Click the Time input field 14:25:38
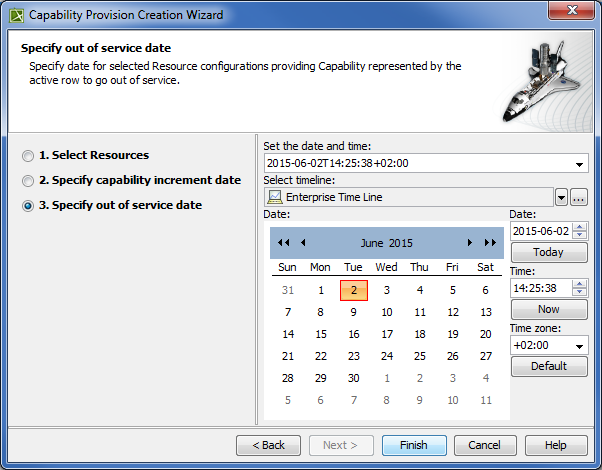 click(541, 288)
